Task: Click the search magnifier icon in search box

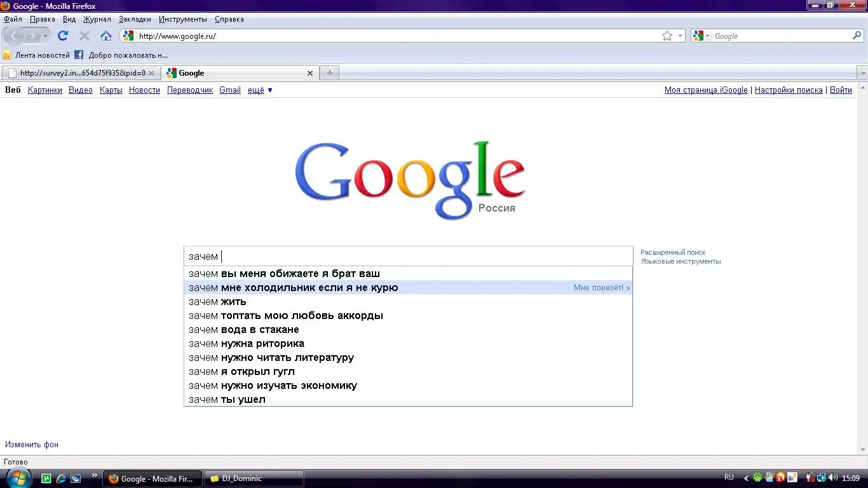Action: (x=857, y=36)
